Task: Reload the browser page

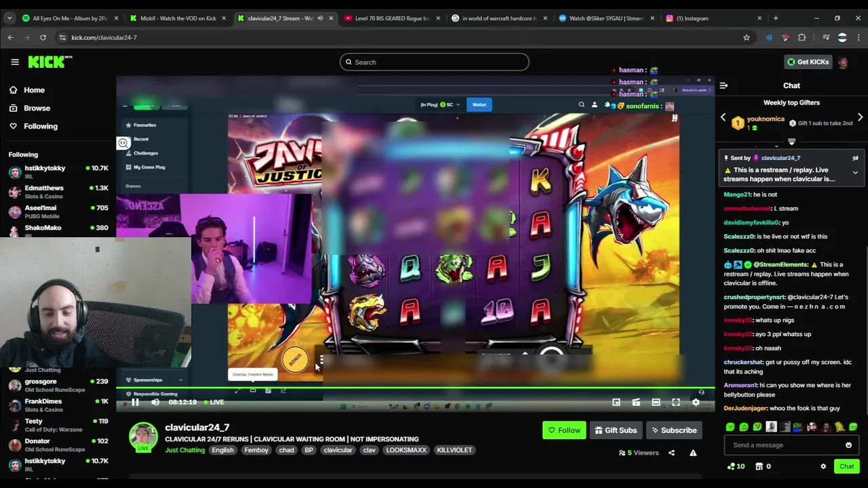Action: [43, 37]
